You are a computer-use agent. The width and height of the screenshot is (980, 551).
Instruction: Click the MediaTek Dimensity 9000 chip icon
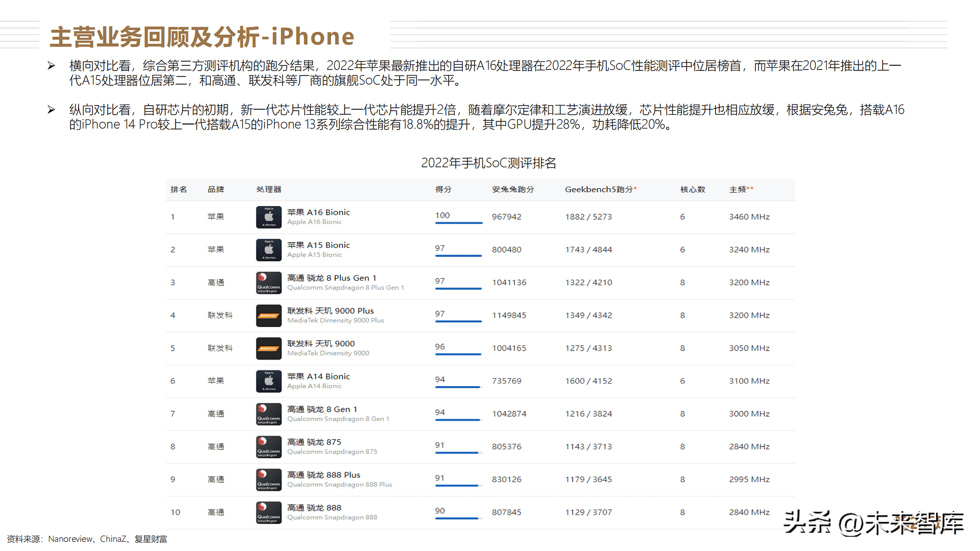(x=268, y=348)
